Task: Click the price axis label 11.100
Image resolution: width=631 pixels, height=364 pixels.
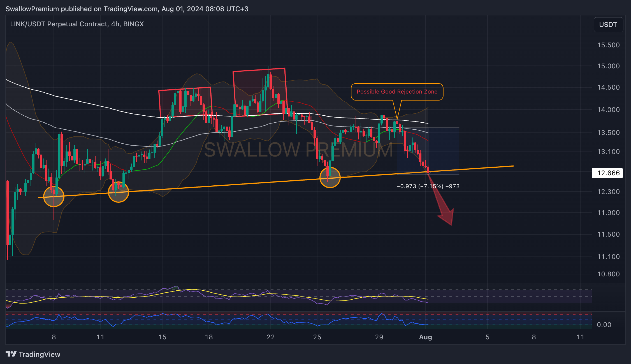Action: click(608, 257)
